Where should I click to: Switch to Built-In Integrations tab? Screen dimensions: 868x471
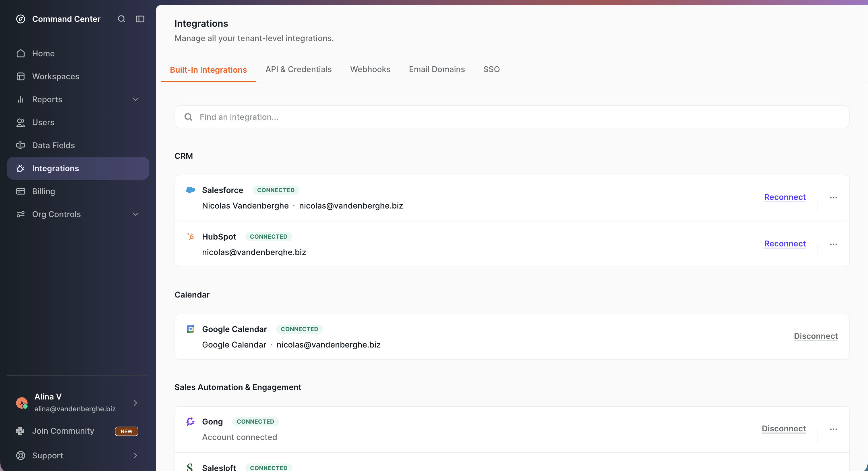208,70
